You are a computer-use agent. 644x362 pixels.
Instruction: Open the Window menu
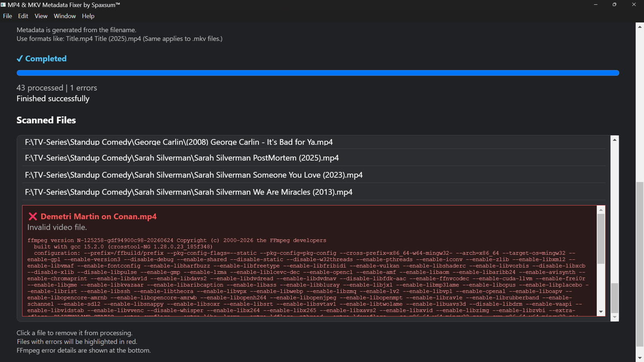pos(64,16)
